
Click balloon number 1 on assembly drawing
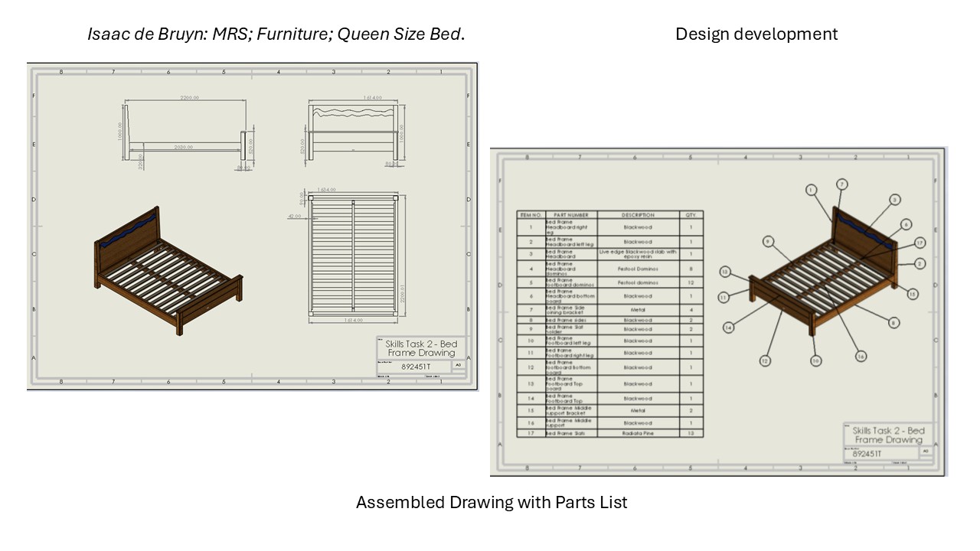(x=812, y=190)
